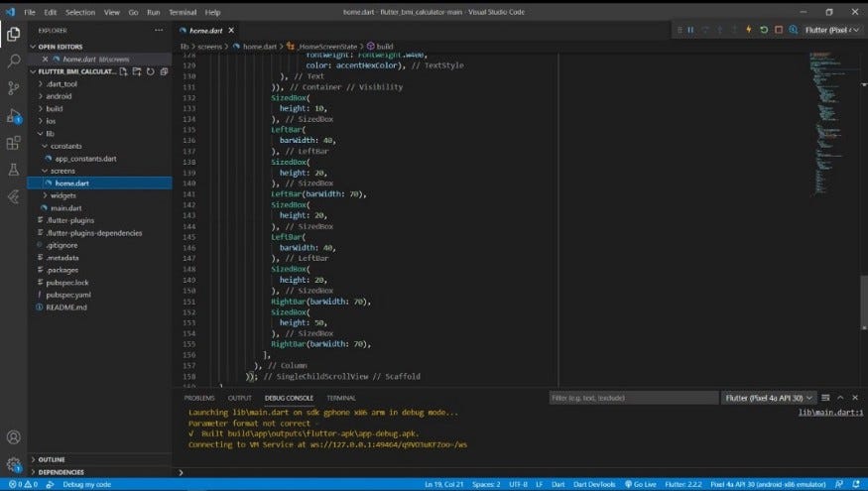Viewport: 868px width, 491px height.
Task: Expand the .dart_tool folder
Action: pyautogui.click(x=62, y=84)
